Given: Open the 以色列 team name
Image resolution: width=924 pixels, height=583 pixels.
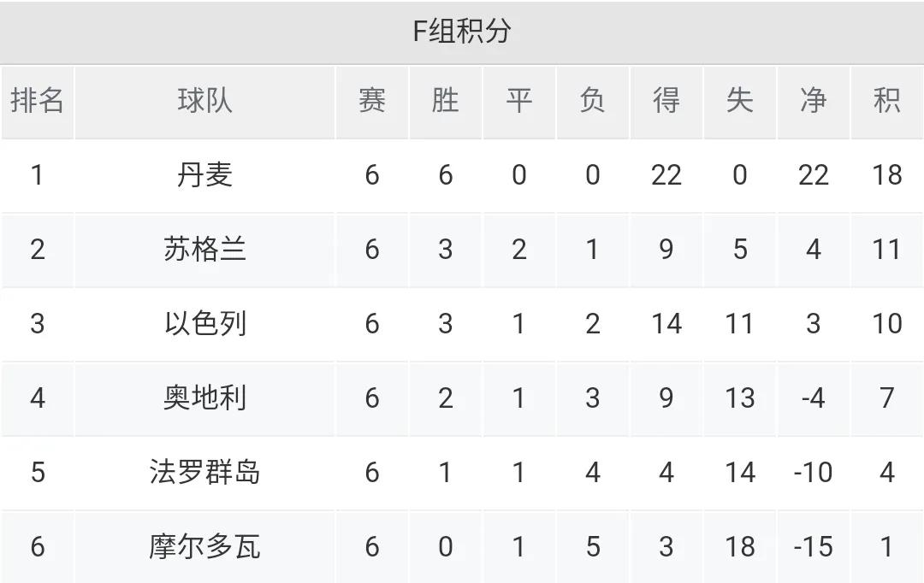Looking at the screenshot, I should point(205,323).
